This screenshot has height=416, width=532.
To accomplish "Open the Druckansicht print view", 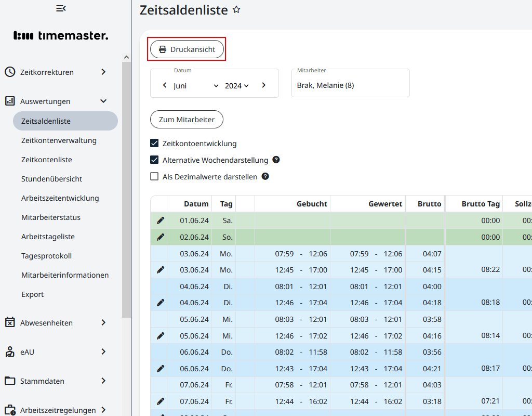I will (187, 49).
